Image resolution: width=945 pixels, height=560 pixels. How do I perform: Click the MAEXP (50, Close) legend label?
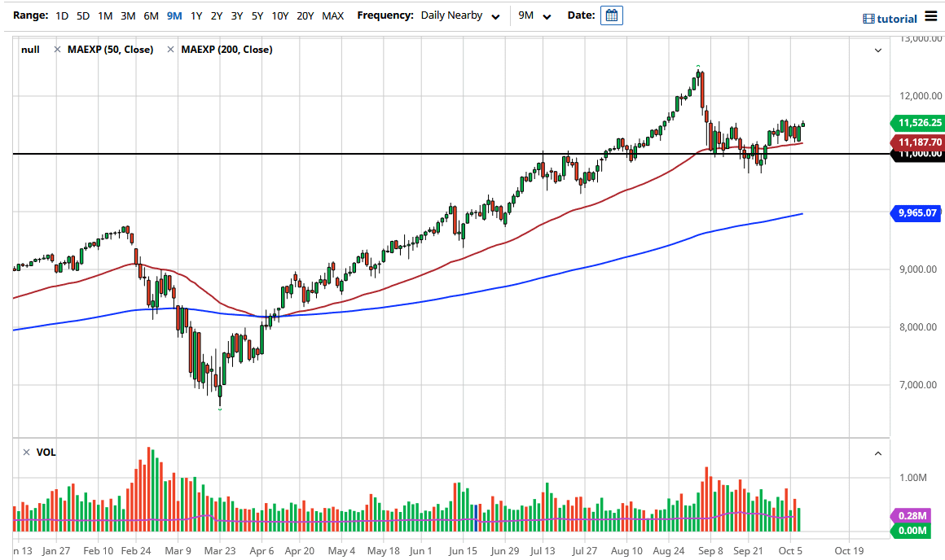coord(110,50)
